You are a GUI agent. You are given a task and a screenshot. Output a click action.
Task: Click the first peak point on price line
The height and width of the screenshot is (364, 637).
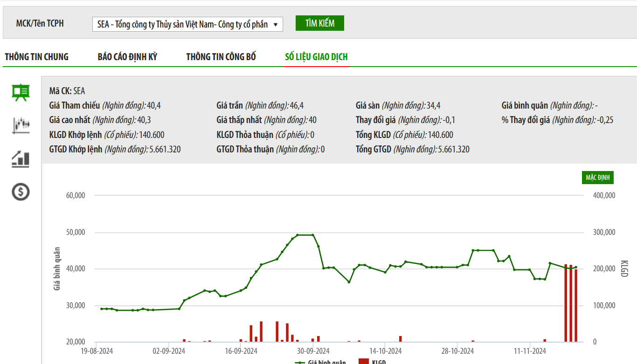click(298, 235)
